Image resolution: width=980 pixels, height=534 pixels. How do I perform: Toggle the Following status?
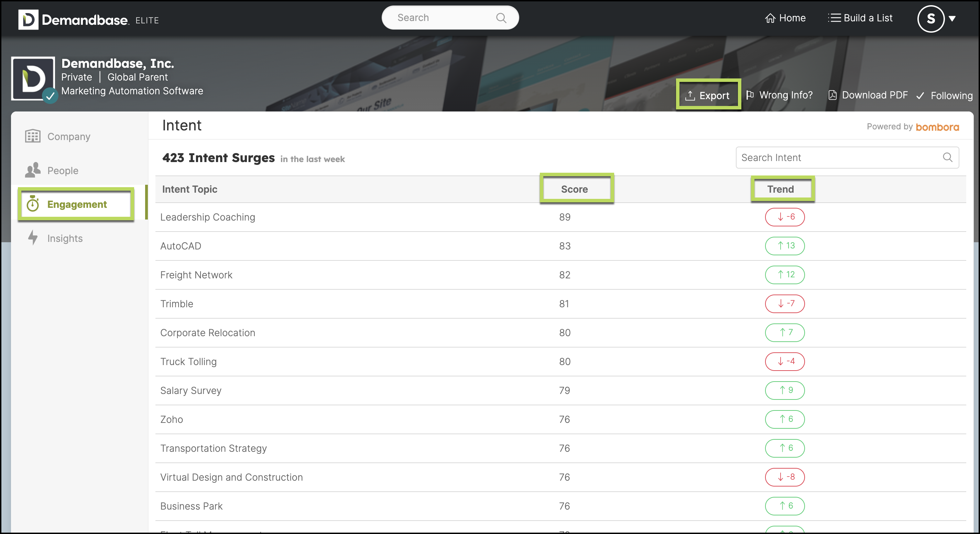(944, 96)
